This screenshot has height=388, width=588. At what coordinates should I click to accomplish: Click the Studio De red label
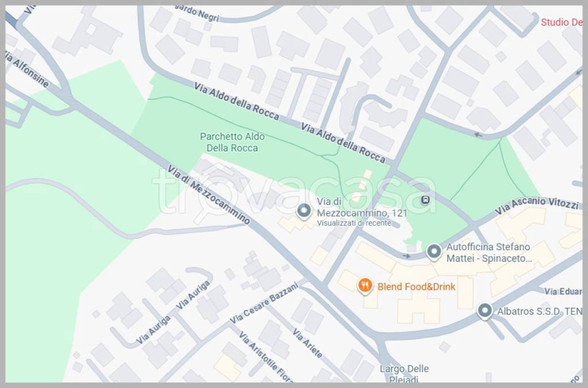pos(562,22)
